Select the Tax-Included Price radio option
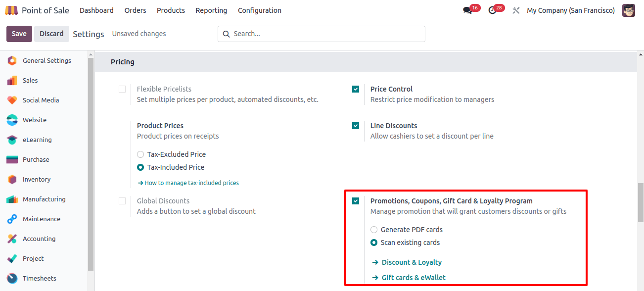Viewport: 644px width, 291px height. (140, 167)
